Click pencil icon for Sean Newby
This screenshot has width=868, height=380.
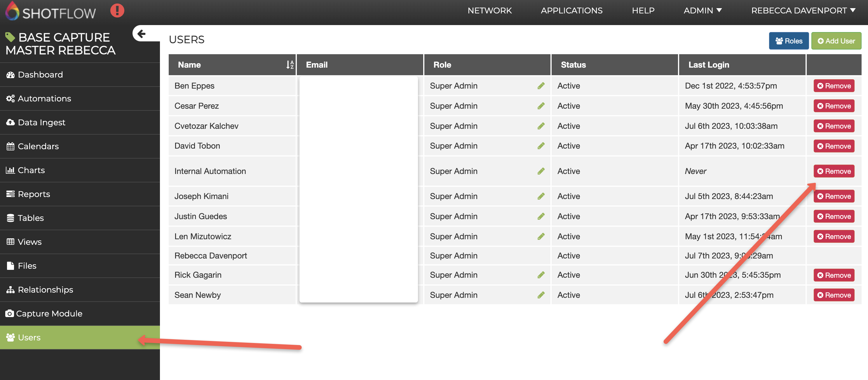pos(541,295)
